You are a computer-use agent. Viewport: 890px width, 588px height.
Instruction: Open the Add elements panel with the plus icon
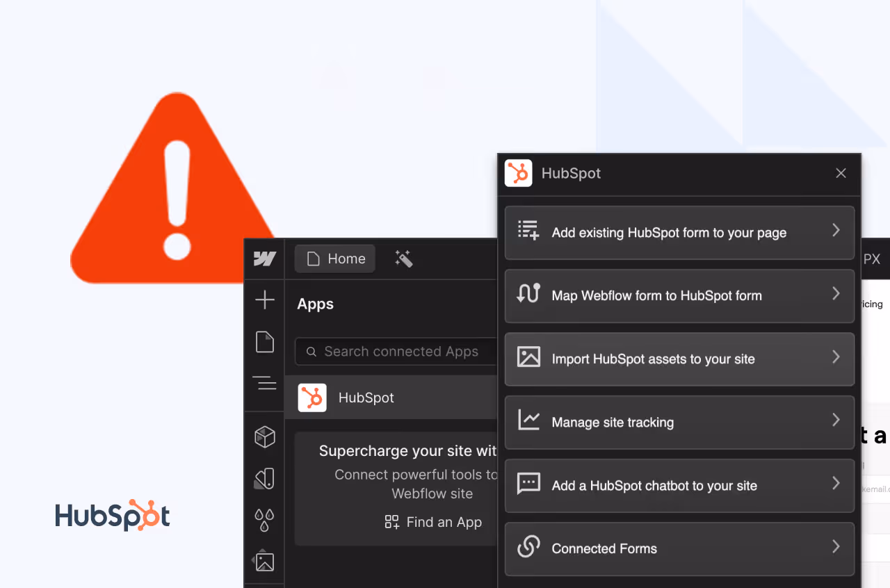264,300
